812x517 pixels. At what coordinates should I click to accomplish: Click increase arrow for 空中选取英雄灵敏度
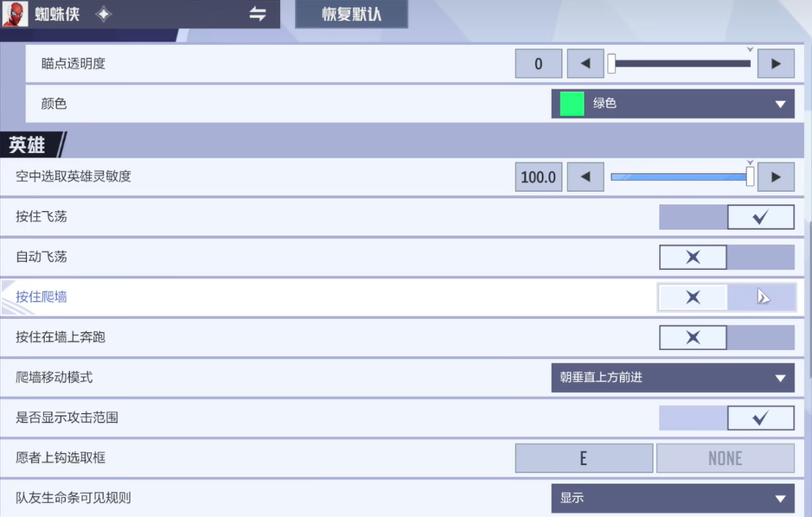(776, 176)
